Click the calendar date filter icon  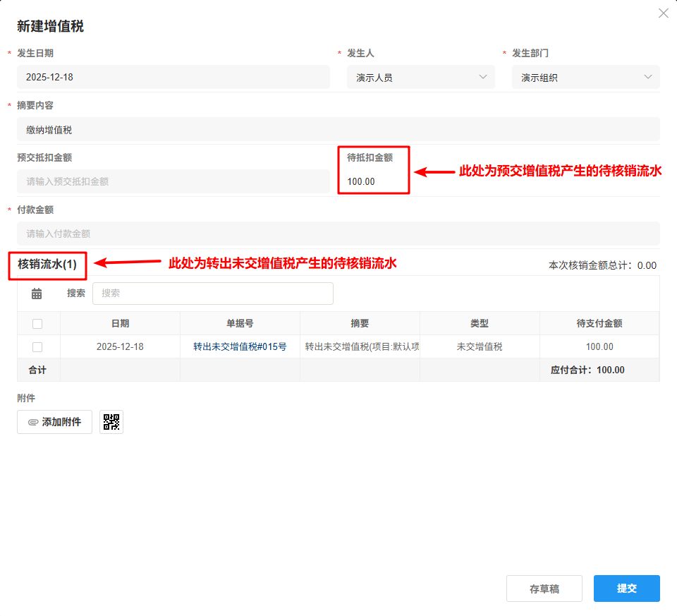(x=37, y=294)
